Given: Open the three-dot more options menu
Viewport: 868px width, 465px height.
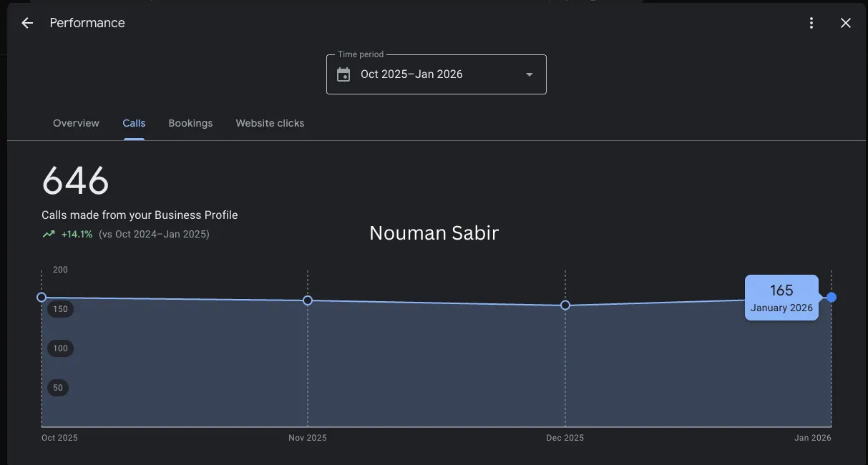Looking at the screenshot, I should [x=811, y=23].
